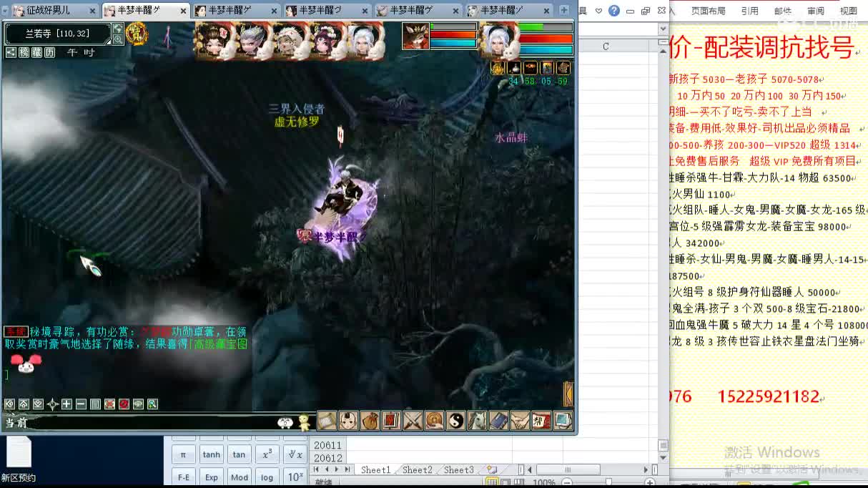Click the player character portrait at top right
This screenshot has width=868, height=488.
(x=500, y=39)
